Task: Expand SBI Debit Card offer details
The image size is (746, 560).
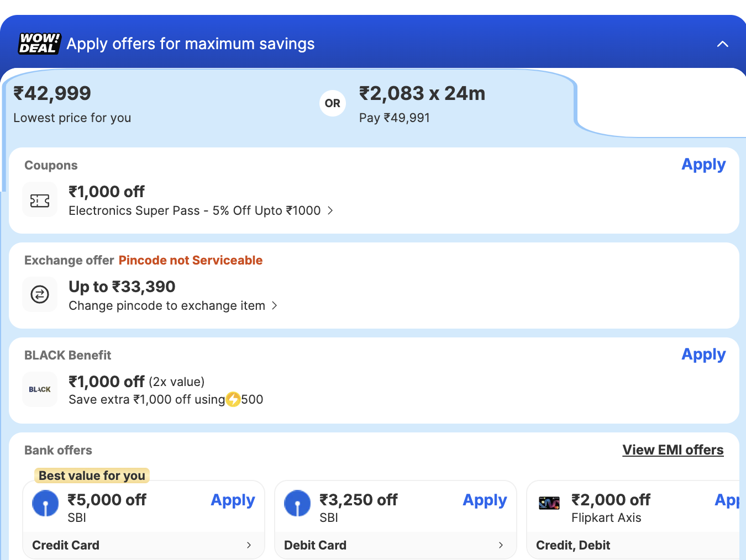Action: 501,545
